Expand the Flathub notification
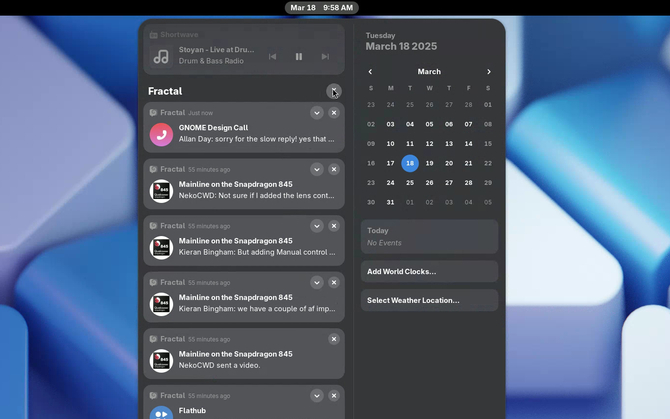The height and width of the screenshot is (419, 670). coord(317,396)
